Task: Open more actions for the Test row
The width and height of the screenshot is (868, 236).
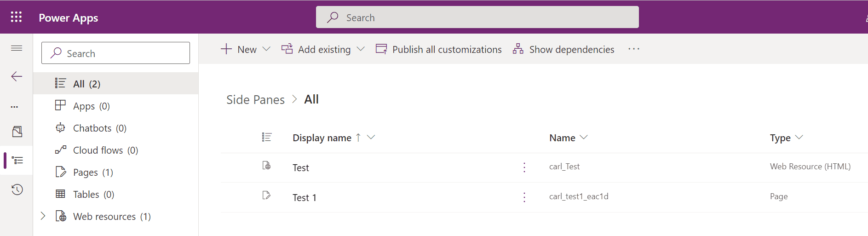Action: [x=524, y=167]
